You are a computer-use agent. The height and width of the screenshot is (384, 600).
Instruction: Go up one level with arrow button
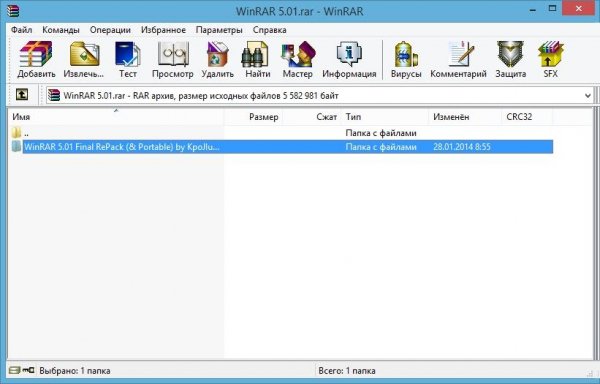click(x=21, y=94)
